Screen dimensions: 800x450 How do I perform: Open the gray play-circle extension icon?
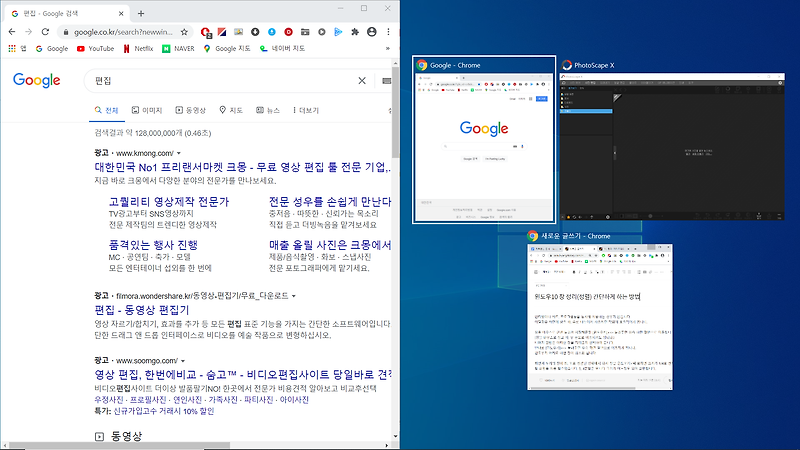pos(321,32)
